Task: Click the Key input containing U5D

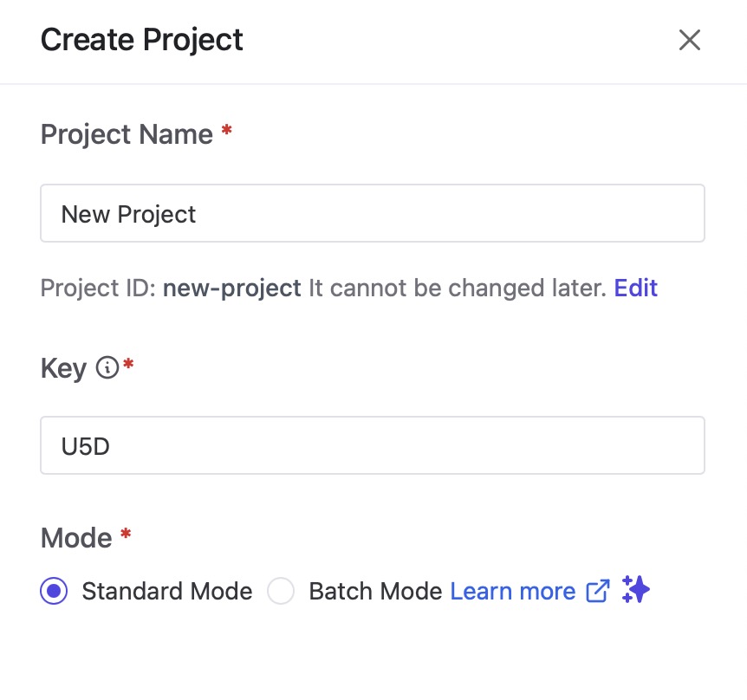Action: coord(373,444)
